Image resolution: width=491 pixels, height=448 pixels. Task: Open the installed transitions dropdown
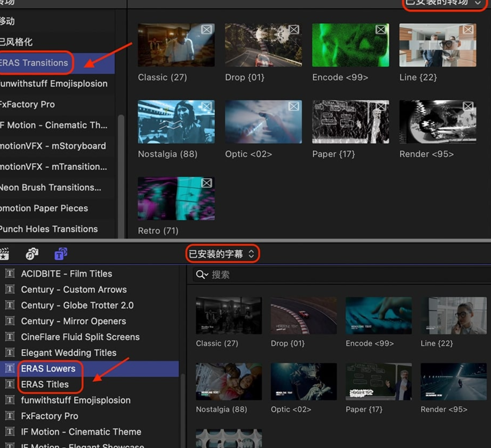tap(444, 3)
